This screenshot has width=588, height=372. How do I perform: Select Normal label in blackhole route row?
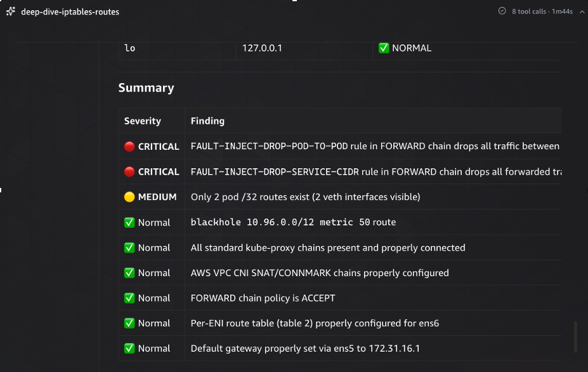[x=154, y=223]
